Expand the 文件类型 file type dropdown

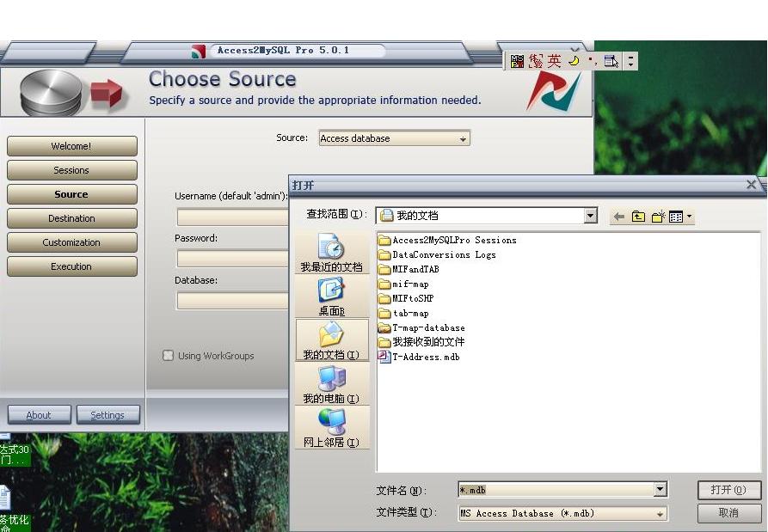[x=660, y=514]
